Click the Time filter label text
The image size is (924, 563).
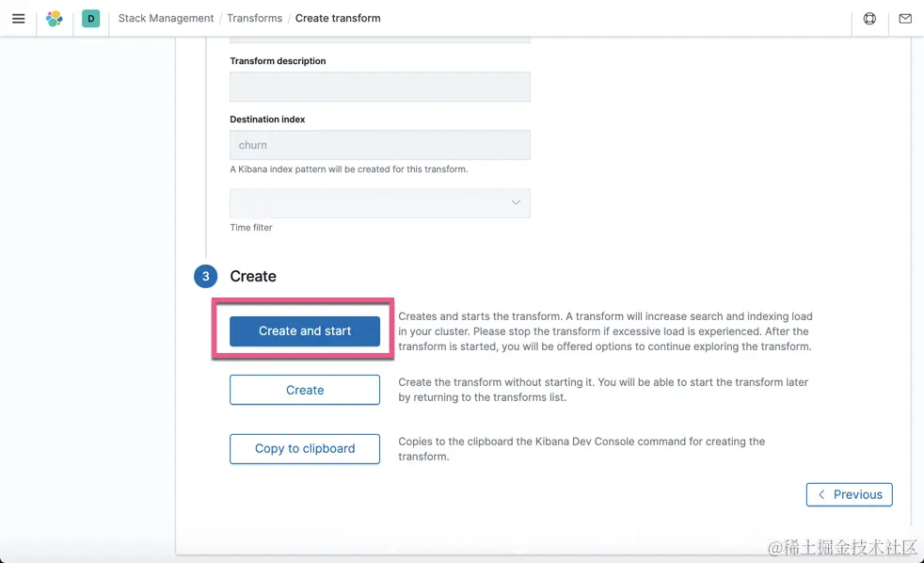pos(251,228)
